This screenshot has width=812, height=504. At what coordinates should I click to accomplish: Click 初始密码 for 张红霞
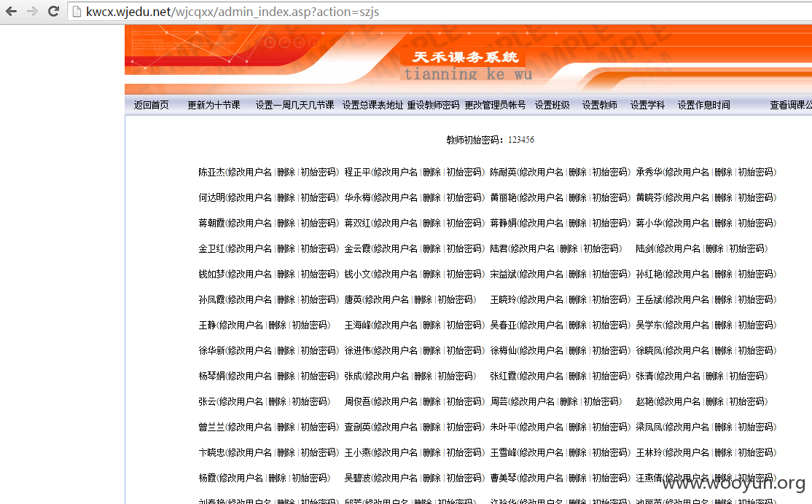click(x=609, y=376)
